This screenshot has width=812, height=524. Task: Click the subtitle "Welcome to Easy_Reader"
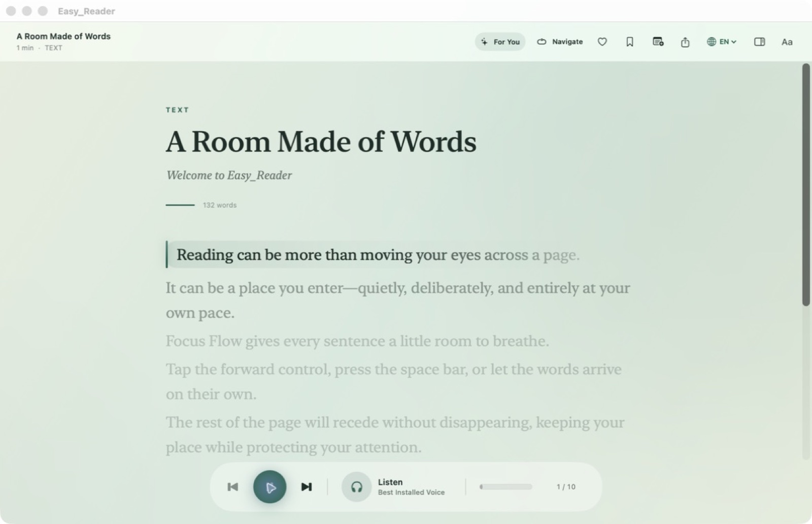tap(229, 175)
